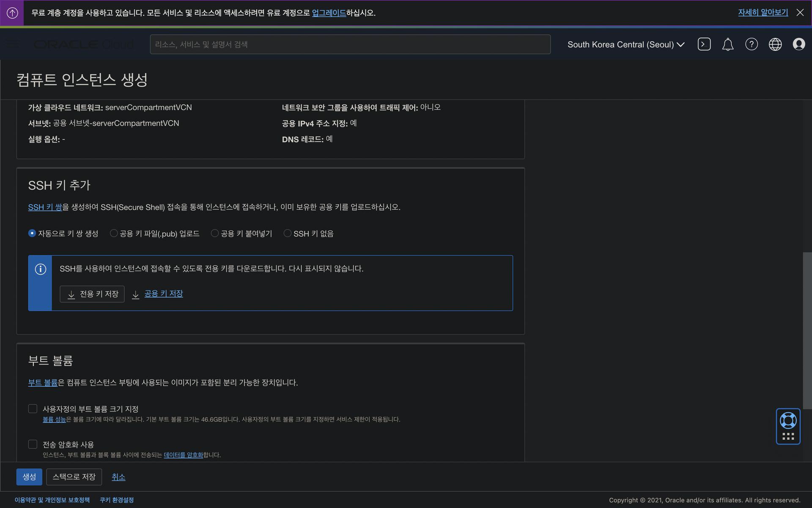Select the SSH 키 없음 radio option

tap(287, 233)
